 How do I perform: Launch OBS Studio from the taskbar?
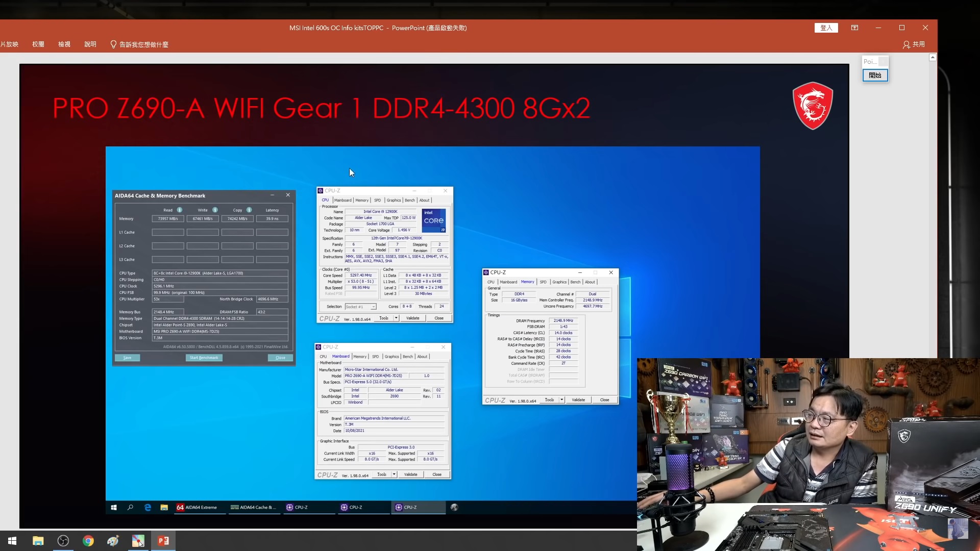(63, 541)
